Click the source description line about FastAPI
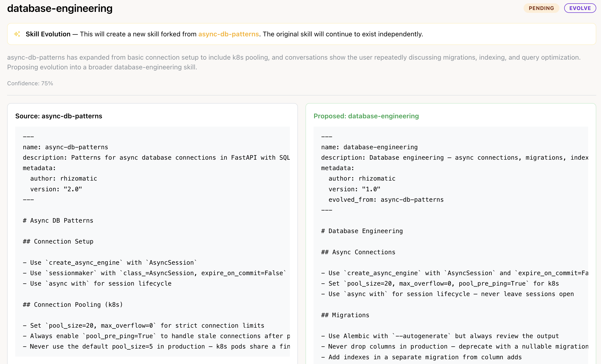This screenshot has height=364, width=601. coord(156,158)
